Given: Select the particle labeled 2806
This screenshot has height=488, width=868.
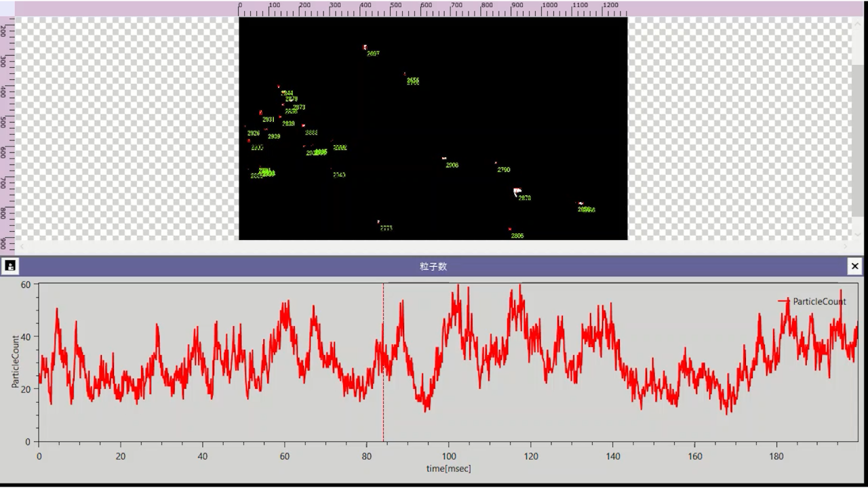Looking at the screenshot, I should point(510,229).
